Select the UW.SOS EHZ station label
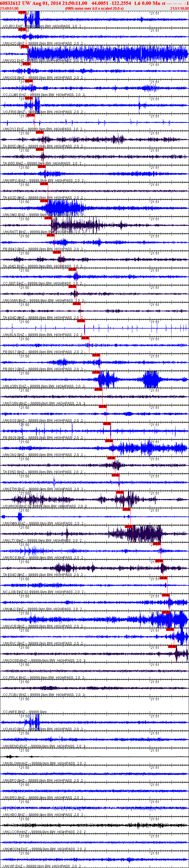 click(x=42, y=421)
